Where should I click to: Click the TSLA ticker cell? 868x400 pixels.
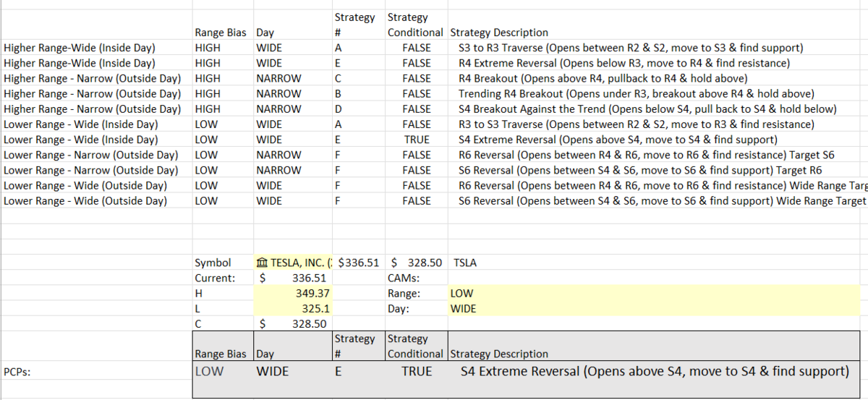click(465, 263)
